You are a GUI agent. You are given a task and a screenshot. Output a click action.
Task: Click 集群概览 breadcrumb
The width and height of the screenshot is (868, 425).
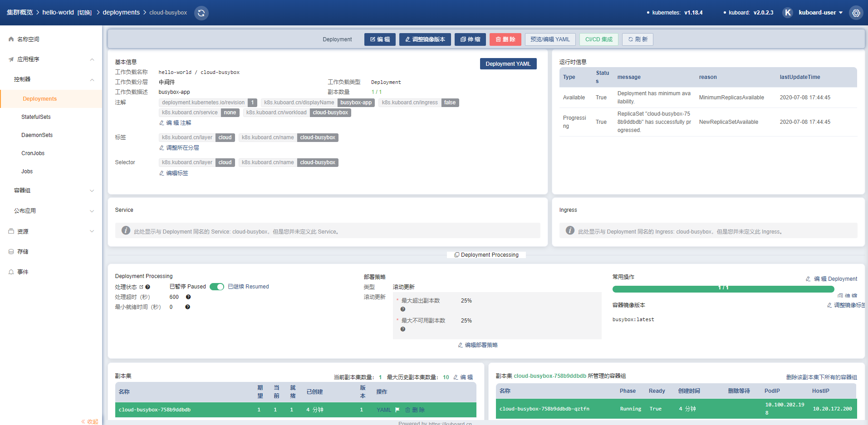coord(20,13)
